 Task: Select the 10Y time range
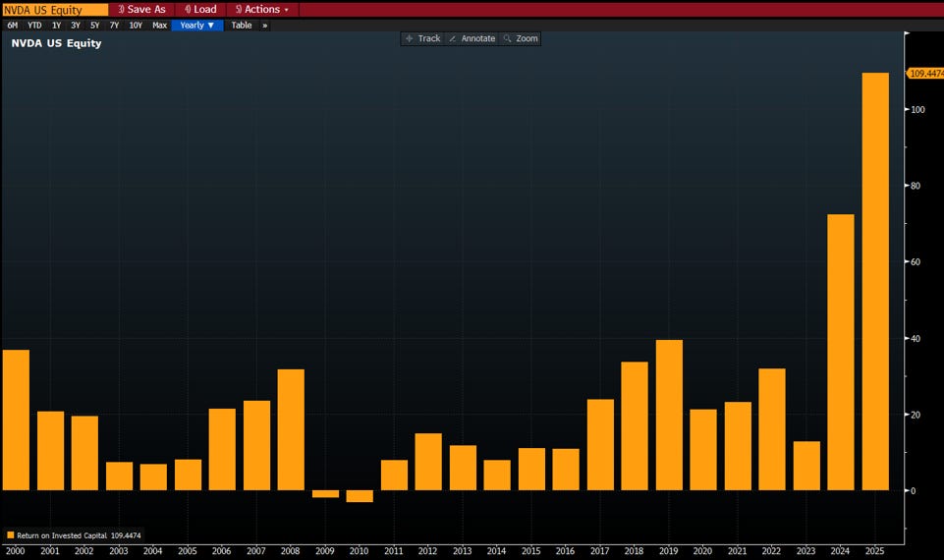click(136, 26)
